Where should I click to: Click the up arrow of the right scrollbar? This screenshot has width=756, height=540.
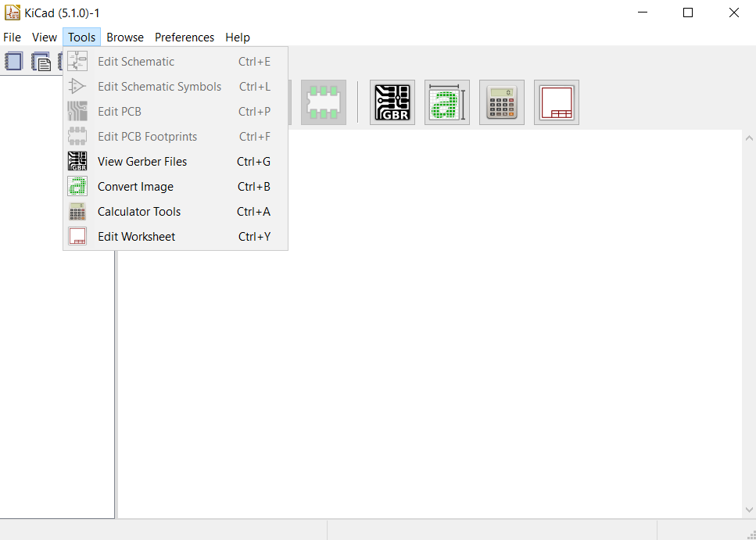coord(749,137)
